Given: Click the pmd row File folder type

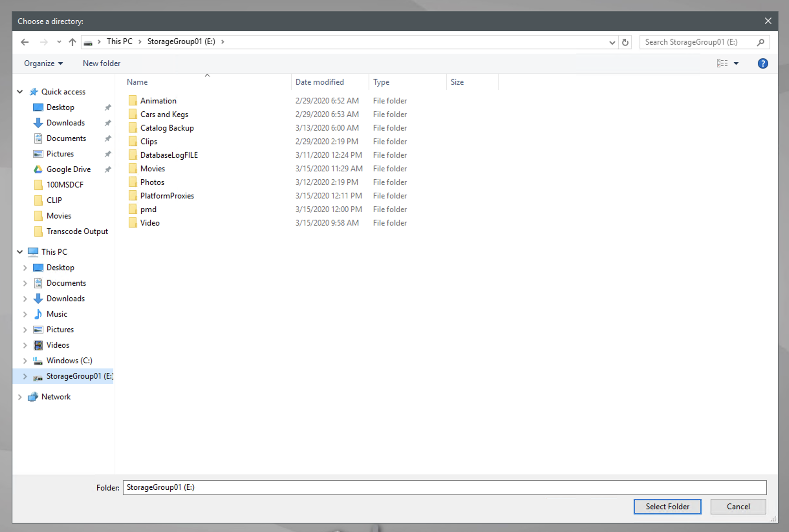Looking at the screenshot, I should pyautogui.click(x=390, y=209).
